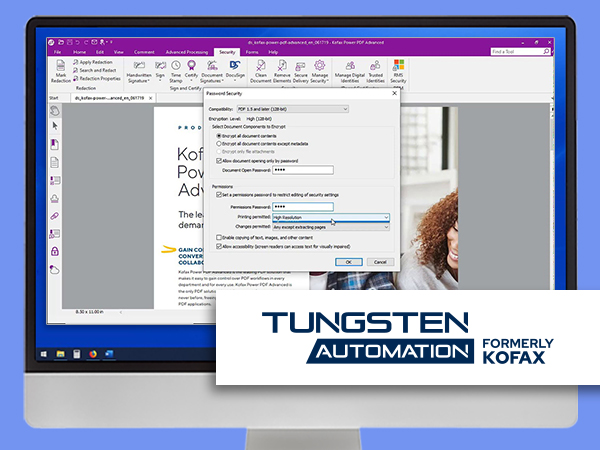
Task: Switch to the Forms ribbon tab
Action: [252, 52]
